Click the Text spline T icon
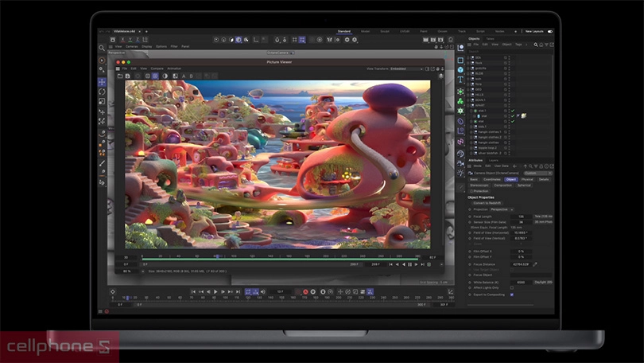Viewport: 644px width, 363px height. tap(460, 80)
